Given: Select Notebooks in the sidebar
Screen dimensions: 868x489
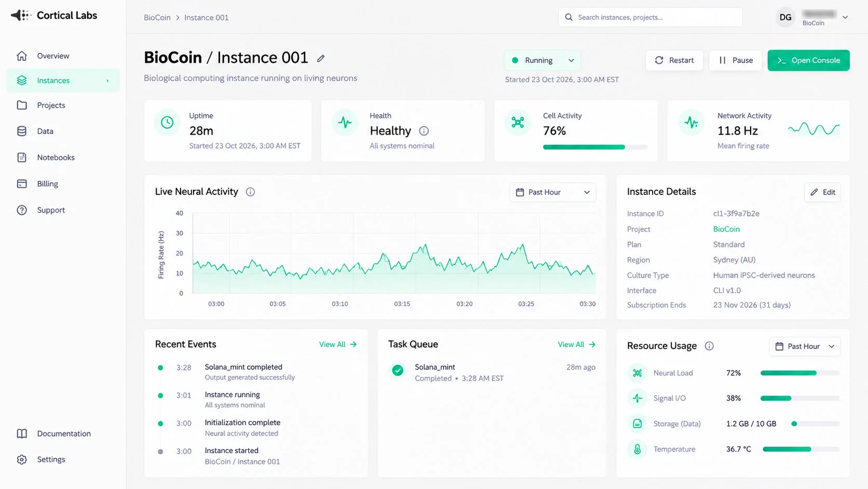Looking at the screenshot, I should (63, 157).
